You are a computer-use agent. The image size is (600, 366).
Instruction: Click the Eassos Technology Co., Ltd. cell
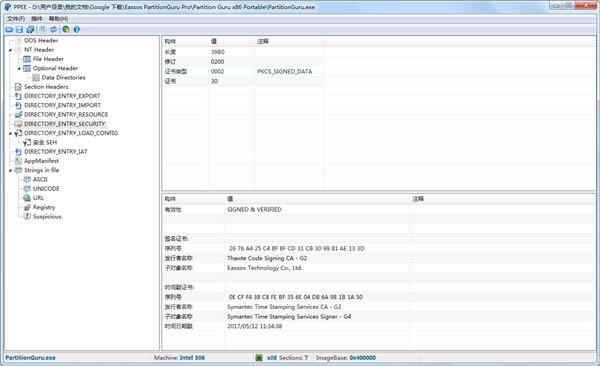pyautogui.click(x=265, y=268)
